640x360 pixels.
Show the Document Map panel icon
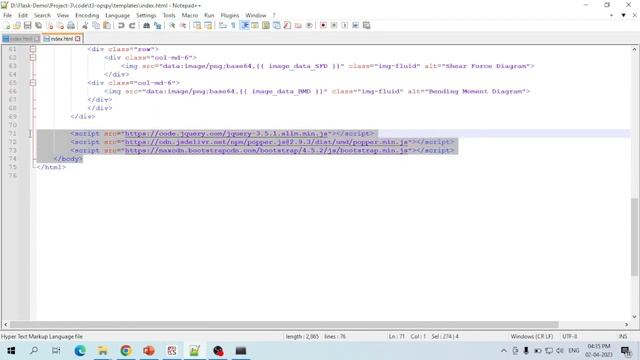tap(266, 25)
